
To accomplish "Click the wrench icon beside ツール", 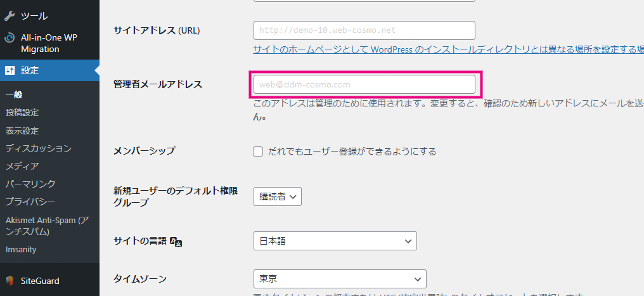I will coord(10,15).
